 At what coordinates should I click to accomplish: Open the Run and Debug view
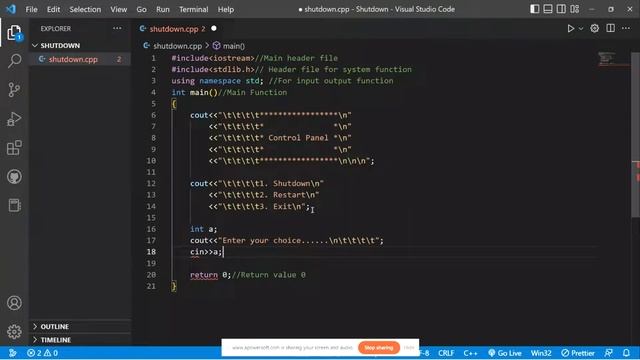click(14, 119)
